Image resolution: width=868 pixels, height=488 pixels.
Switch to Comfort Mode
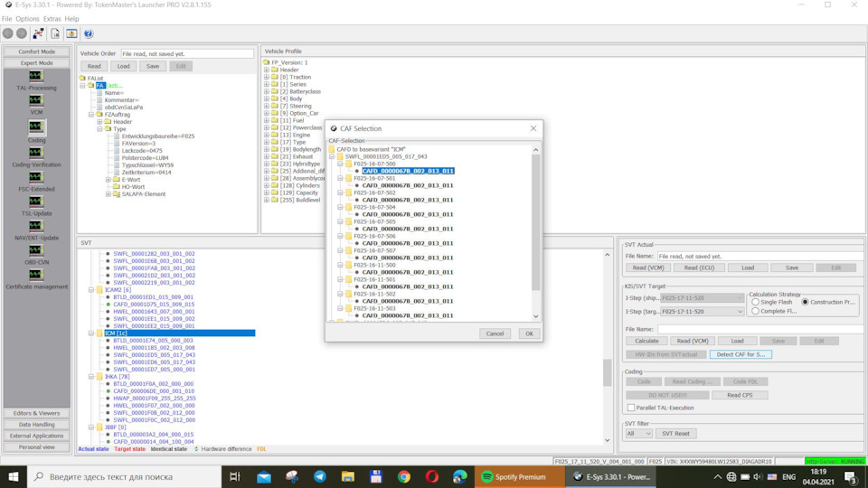(x=36, y=52)
